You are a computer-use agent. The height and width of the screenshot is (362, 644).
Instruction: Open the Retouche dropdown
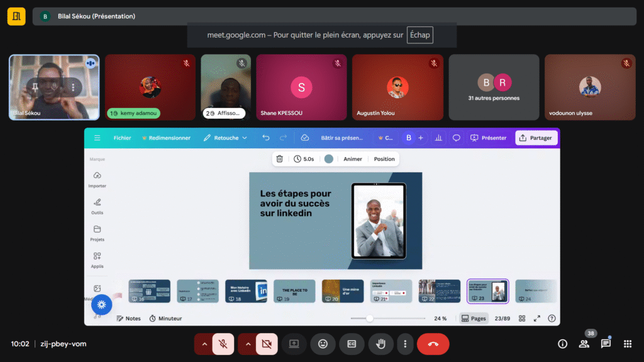tap(225, 138)
